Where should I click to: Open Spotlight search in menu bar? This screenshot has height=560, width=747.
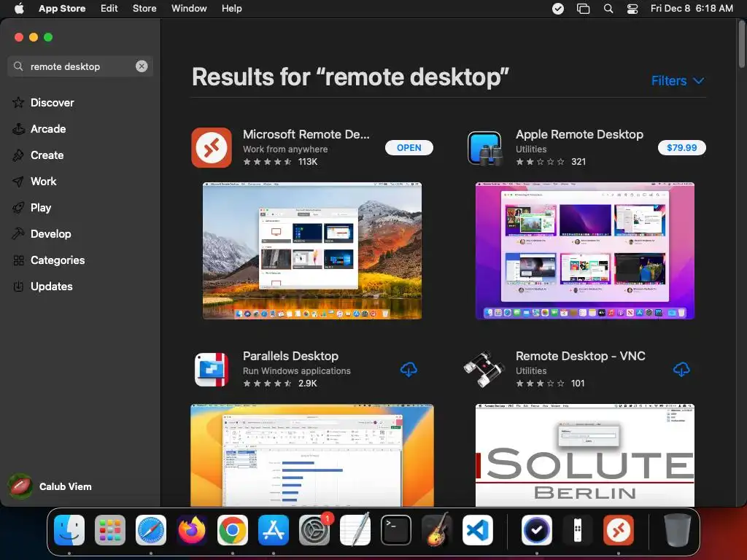[608, 9]
